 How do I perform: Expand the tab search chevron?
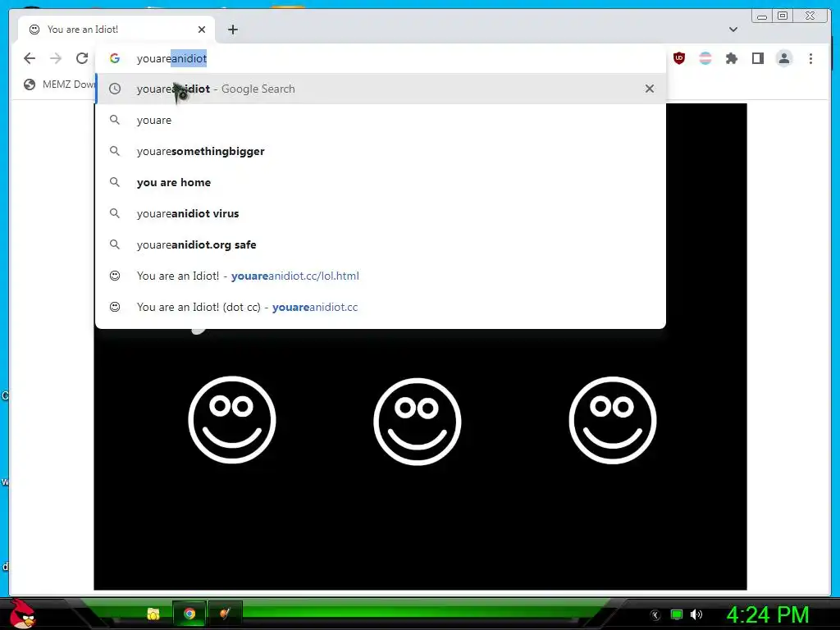coord(733,30)
